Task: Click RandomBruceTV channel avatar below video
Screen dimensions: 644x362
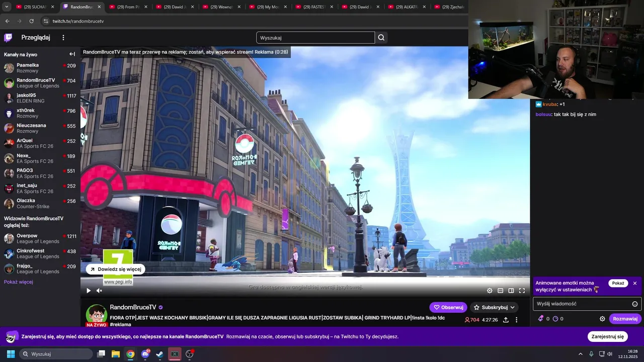Action: (96, 315)
